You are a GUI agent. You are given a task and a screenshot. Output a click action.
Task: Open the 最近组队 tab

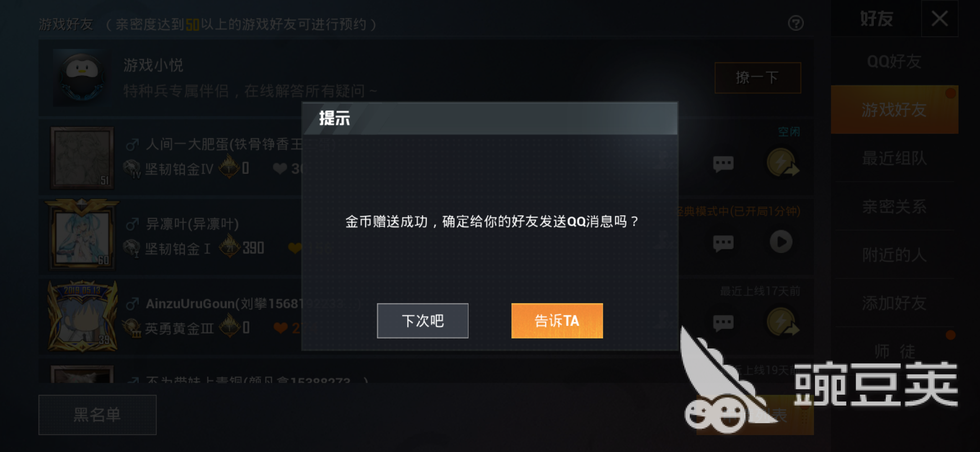pyautogui.click(x=894, y=158)
